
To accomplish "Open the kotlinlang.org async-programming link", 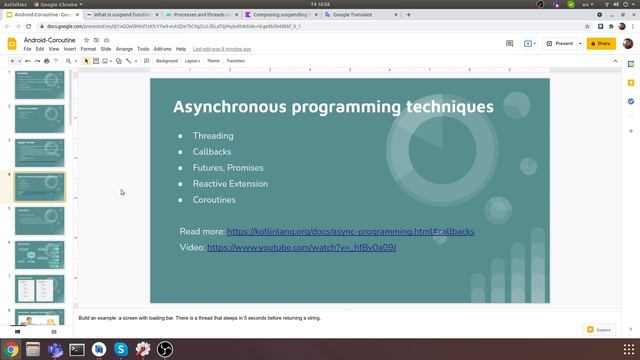I will (x=351, y=231).
